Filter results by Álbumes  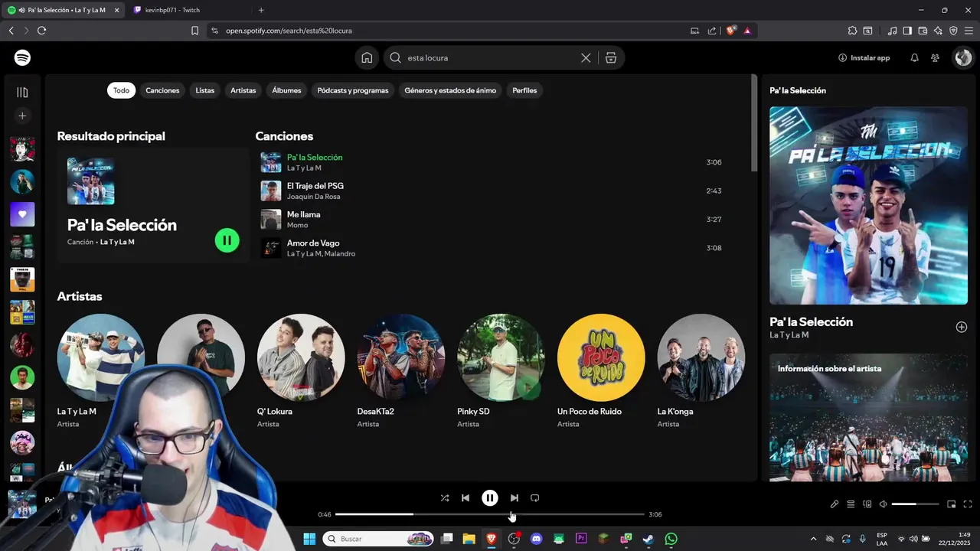(x=286, y=90)
